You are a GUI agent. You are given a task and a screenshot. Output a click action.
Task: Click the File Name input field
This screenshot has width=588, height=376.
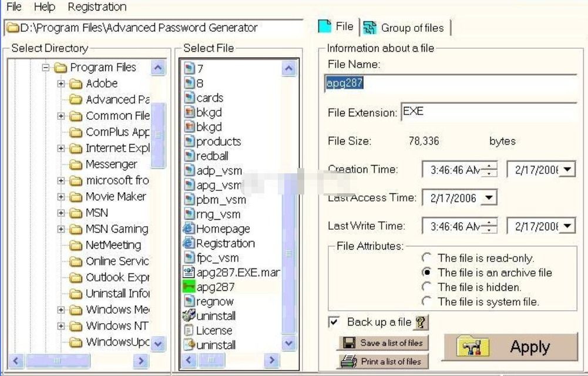[x=450, y=83]
